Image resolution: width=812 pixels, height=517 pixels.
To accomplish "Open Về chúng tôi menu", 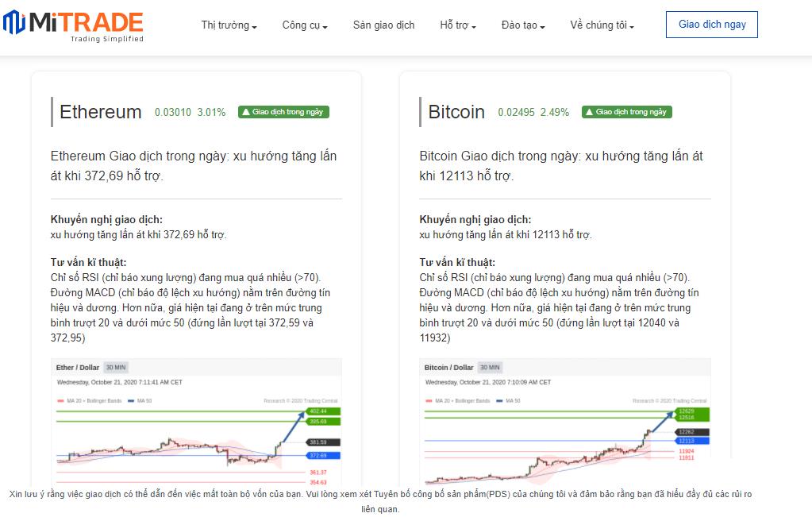I will tap(602, 25).
